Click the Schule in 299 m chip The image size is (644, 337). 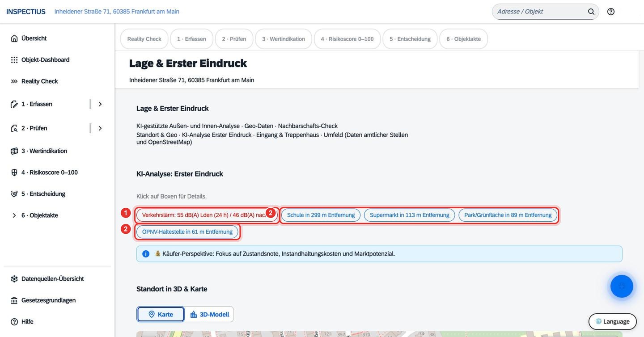321,215
